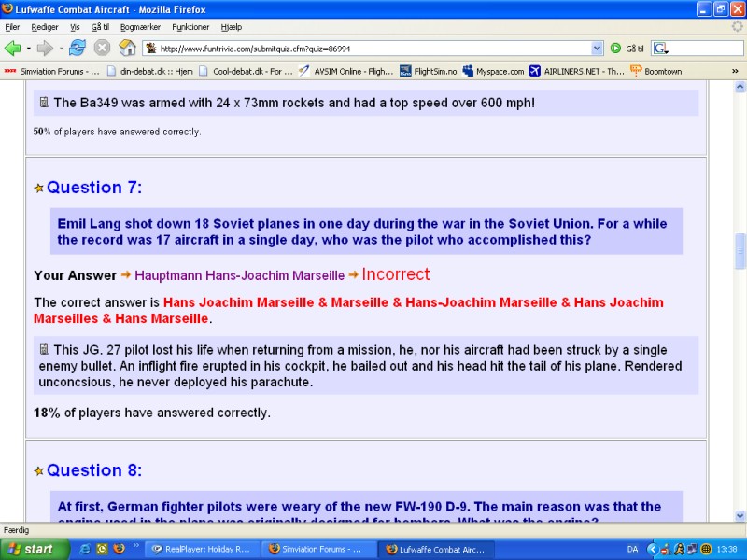
Task: Open the Home page icon
Action: (127, 49)
